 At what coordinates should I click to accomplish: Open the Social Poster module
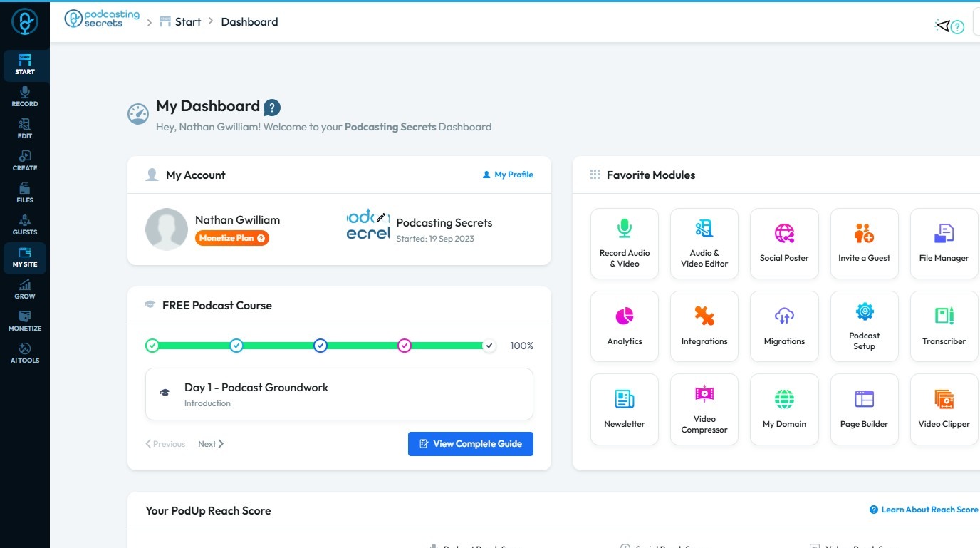pos(784,244)
